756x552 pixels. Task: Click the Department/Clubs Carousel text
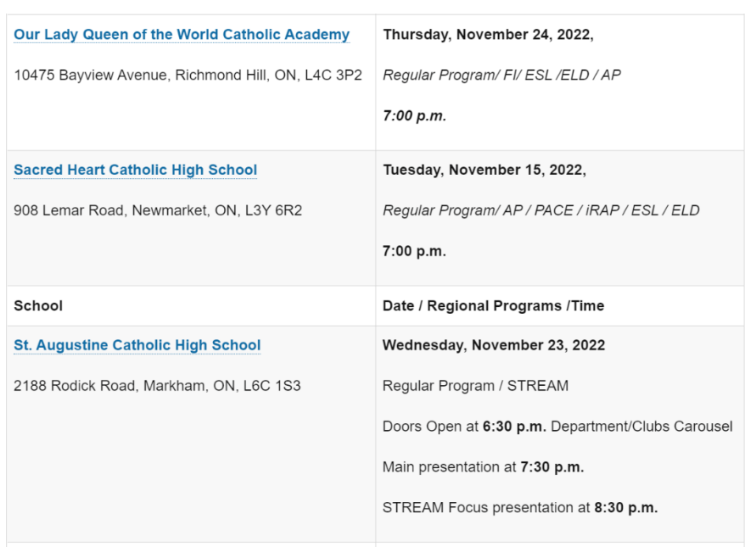pos(641,427)
